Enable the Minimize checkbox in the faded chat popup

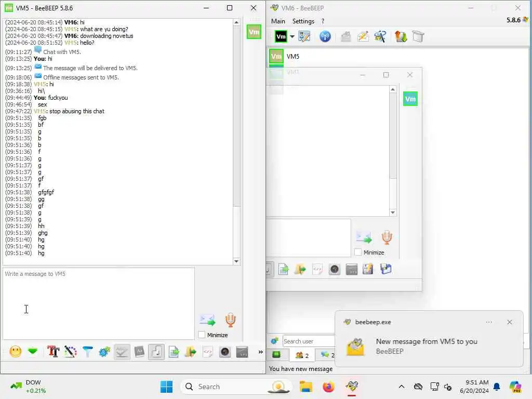[x=358, y=252]
